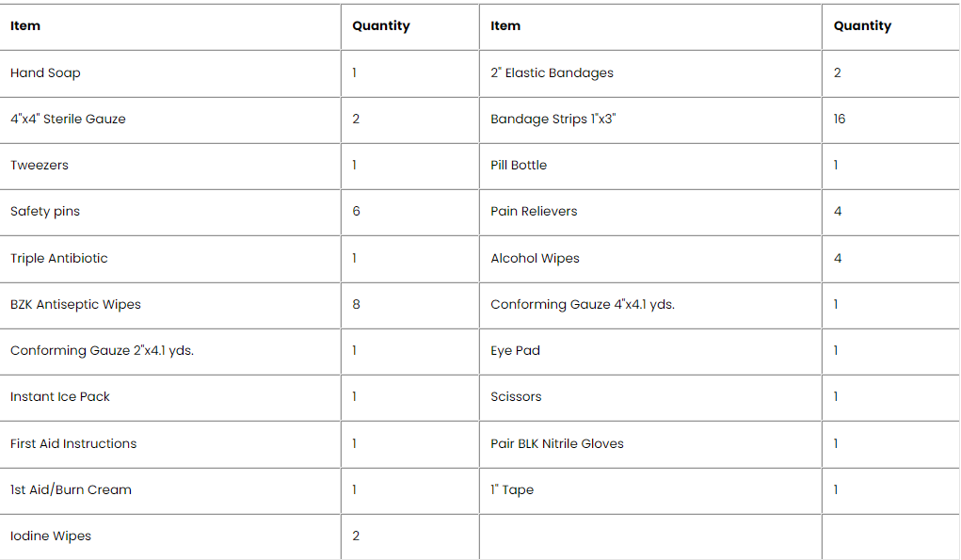
Task: Select the 4"x4" Sterile Gauze entry
Action: (x=68, y=120)
